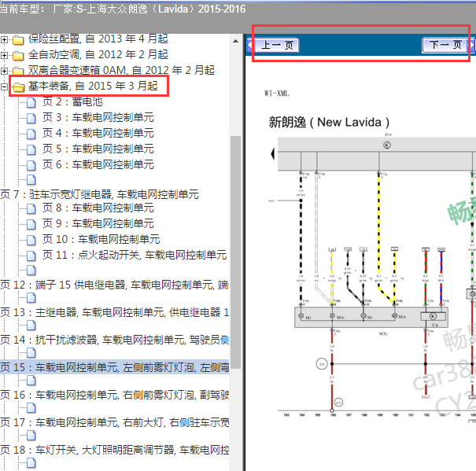This screenshot has height=471, width=476.
Task: Expand the 保险丝配置 自 2013 年 4 月起 folder
Action: [4, 39]
